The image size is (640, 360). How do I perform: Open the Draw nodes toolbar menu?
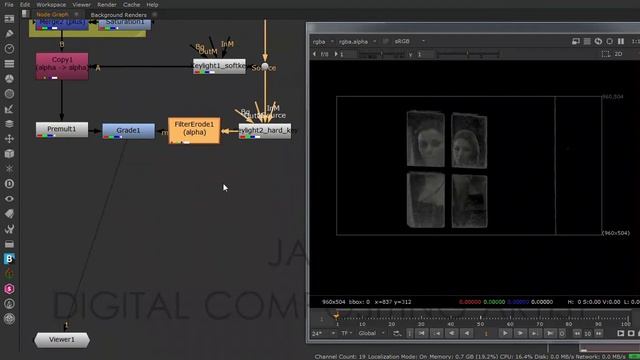point(9,33)
